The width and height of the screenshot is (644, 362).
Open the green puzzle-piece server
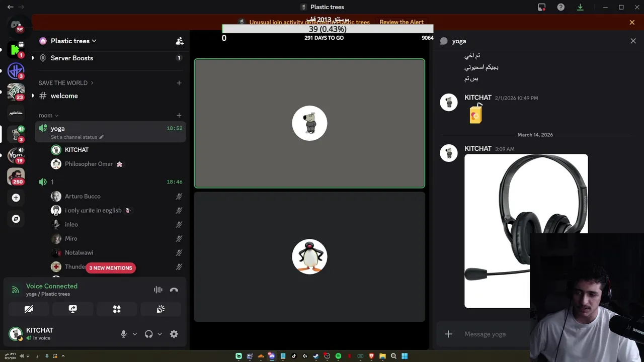16,49
